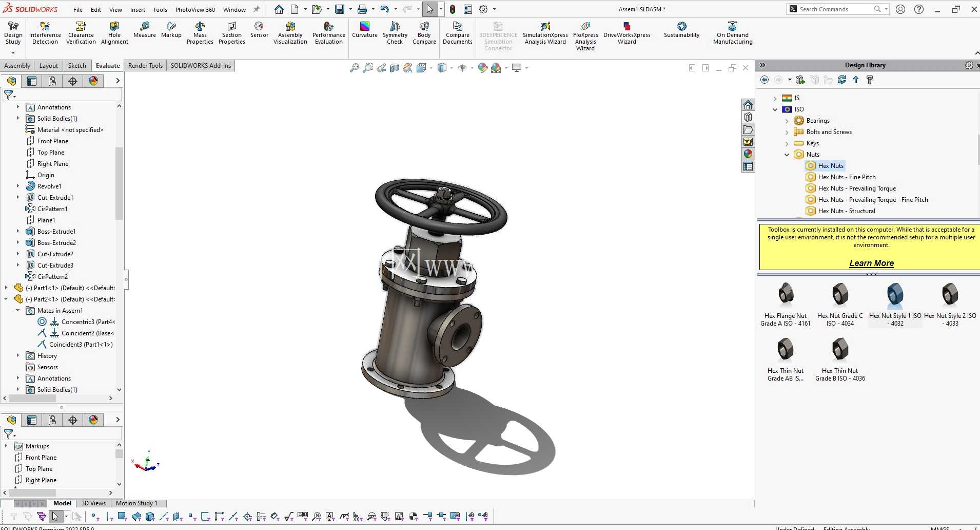Collapse the Design Library task pane
This screenshot has width=980, height=530.
[x=762, y=65]
